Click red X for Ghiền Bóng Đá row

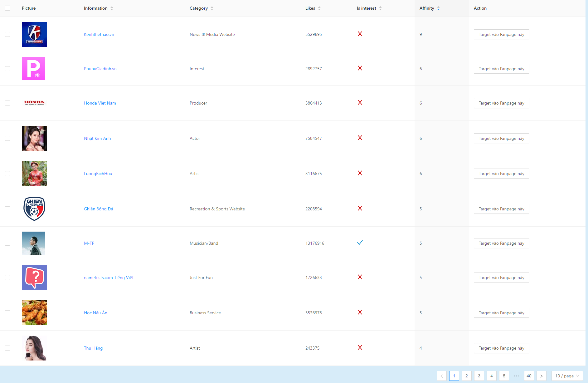click(x=360, y=208)
